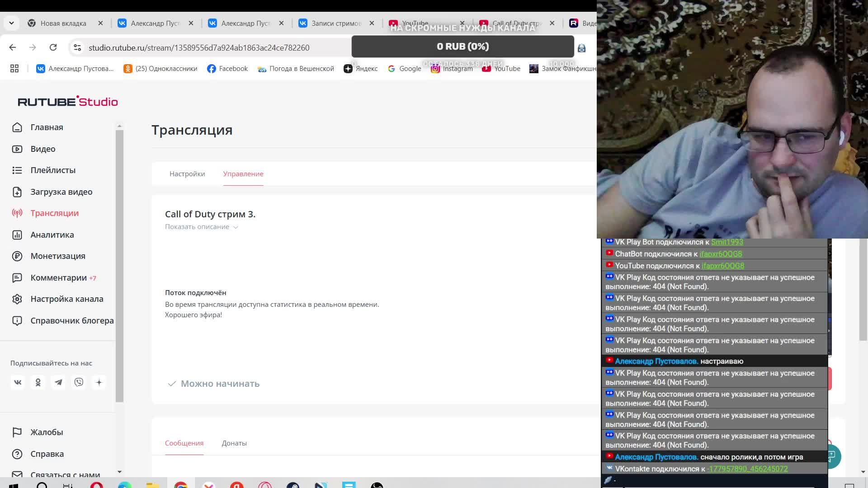
Task: Click the Telegram social icon
Action: [58, 383]
